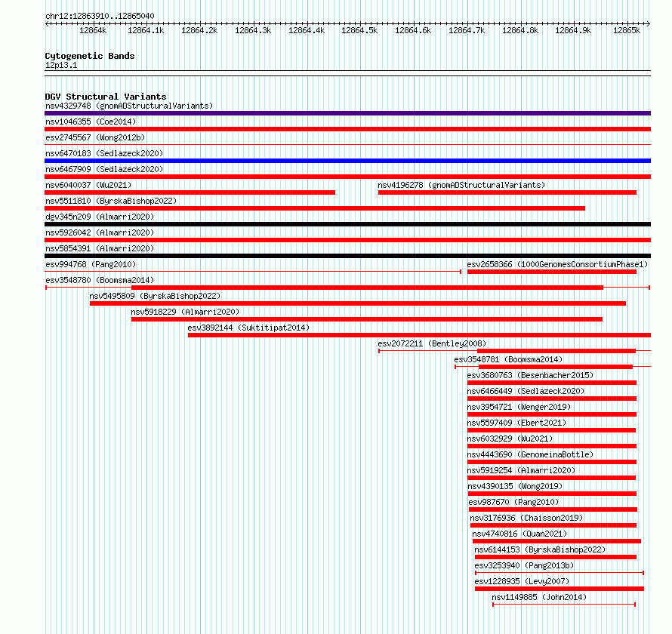Screen dimensions: 672x634
Task: Click nsv5854391 (Almarri2020) label
Action: (100, 248)
